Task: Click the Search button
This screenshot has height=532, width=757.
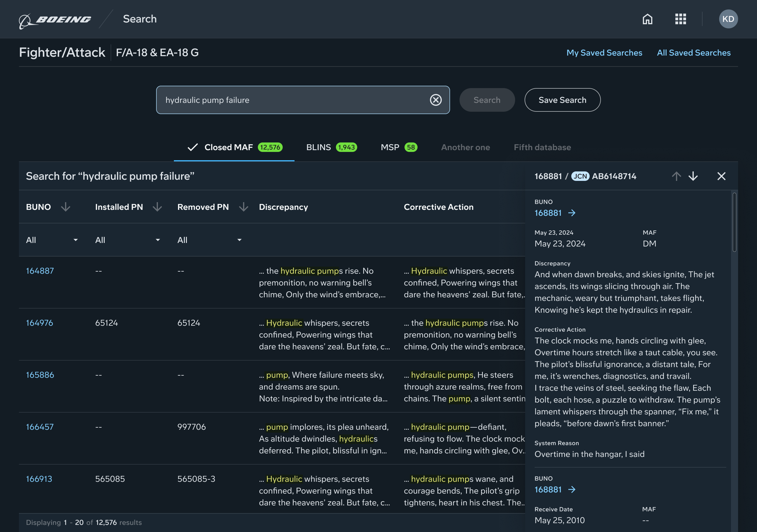Action: [487, 100]
